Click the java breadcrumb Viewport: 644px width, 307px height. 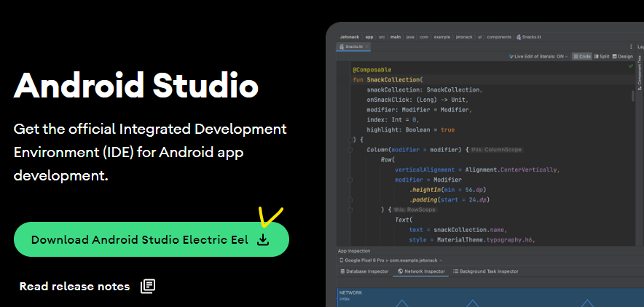coord(410,37)
